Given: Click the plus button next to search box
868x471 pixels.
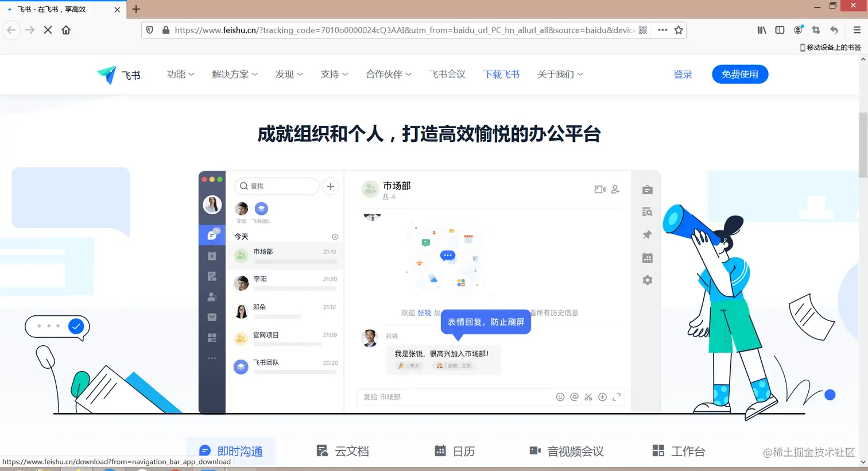Looking at the screenshot, I should pyautogui.click(x=331, y=186).
